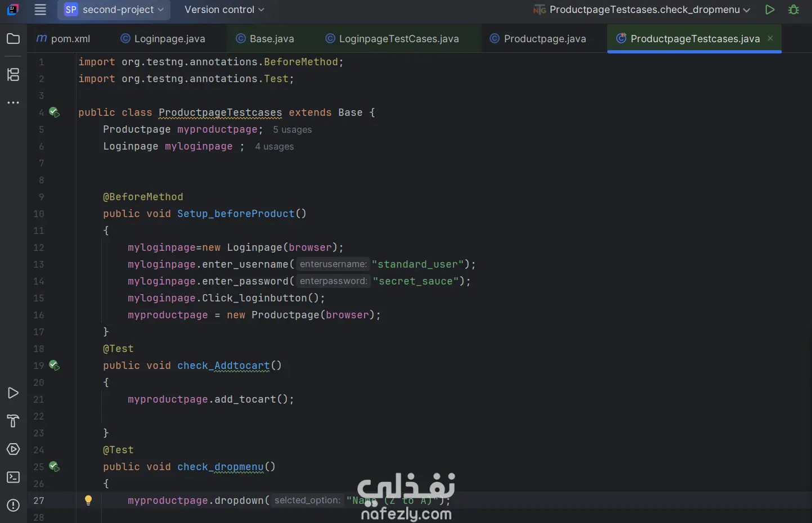Click add_tocart() call on line 21
Screen dimensions: 812x523
pos(251,399)
